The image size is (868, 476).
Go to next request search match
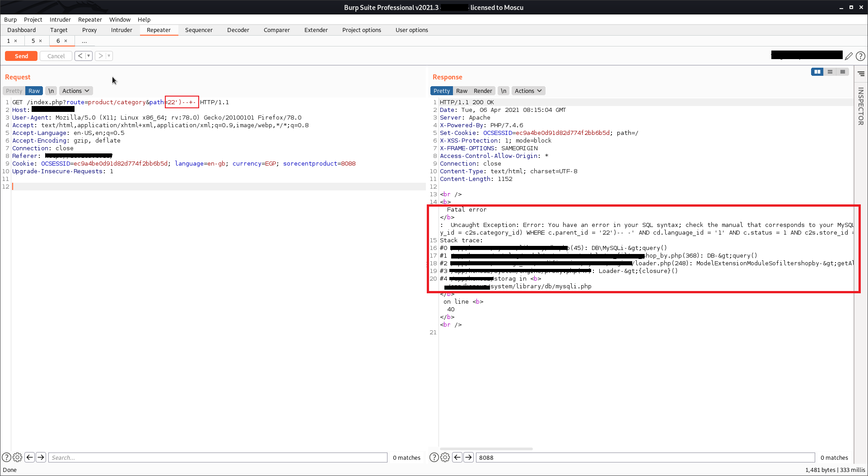41,457
